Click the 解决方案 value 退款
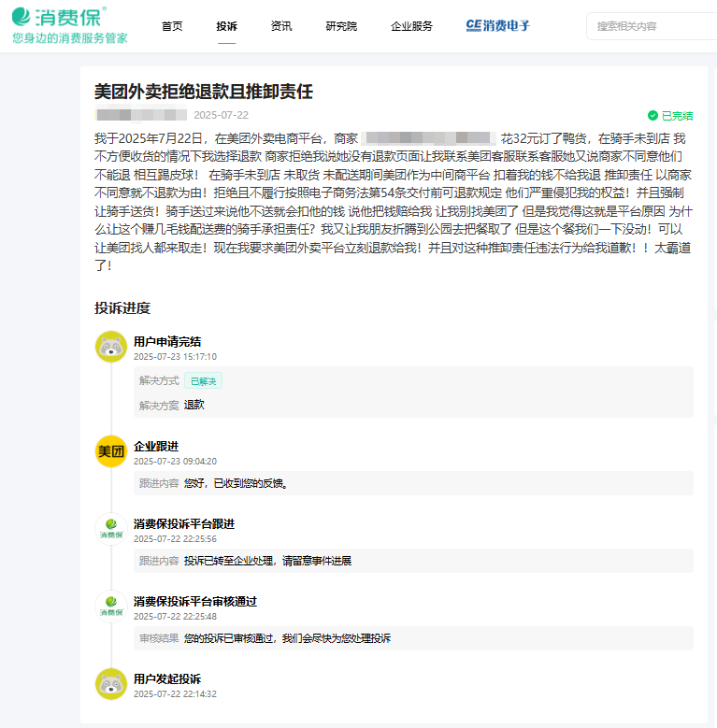 coord(194,405)
